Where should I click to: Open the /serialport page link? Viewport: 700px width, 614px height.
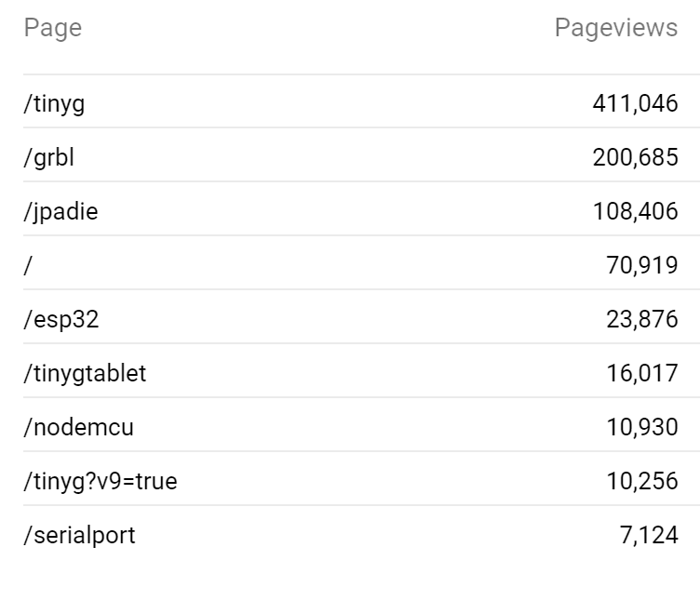pyautogui.click(x=79, y=535)
